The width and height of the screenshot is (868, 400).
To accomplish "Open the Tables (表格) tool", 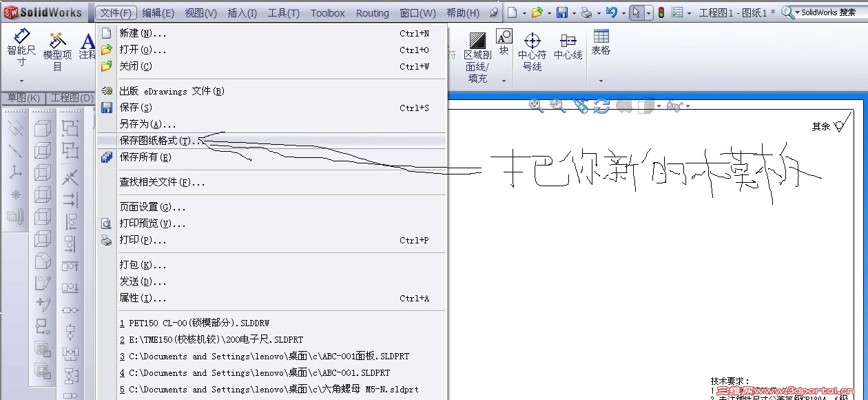I will click(x=601, y=42).
